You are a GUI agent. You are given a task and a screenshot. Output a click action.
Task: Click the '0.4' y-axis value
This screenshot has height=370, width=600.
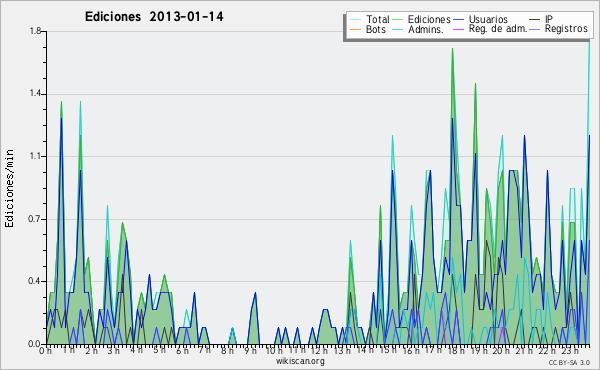tap(35, 282)
